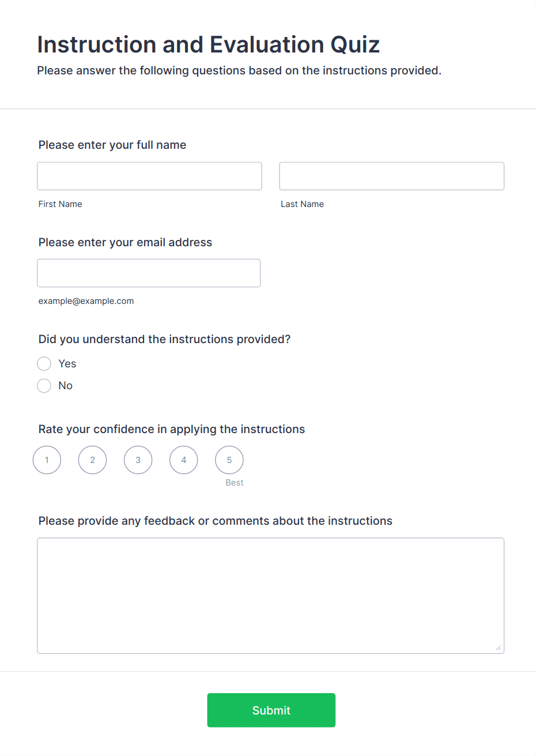Pick confidence rating 2

(x=92, y=460)
